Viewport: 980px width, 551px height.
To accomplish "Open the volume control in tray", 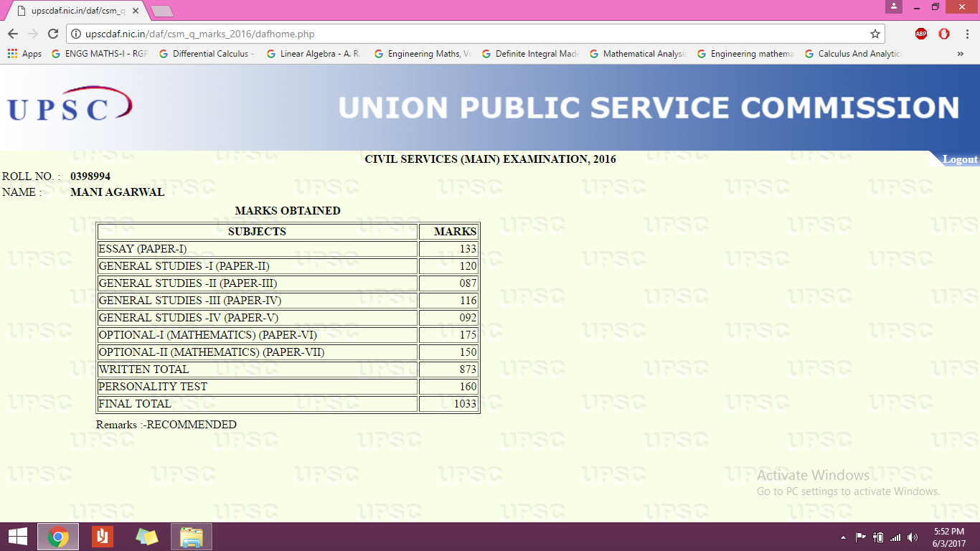I will click(913, 537).
